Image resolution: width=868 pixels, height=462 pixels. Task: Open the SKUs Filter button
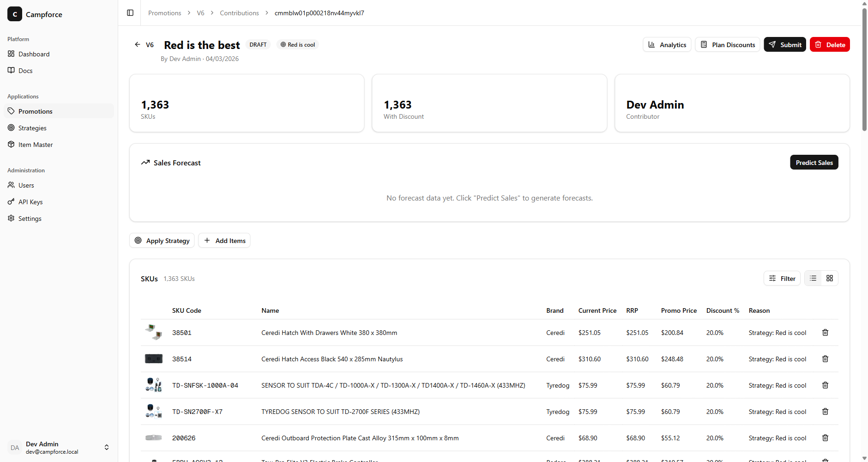(782, 278)
